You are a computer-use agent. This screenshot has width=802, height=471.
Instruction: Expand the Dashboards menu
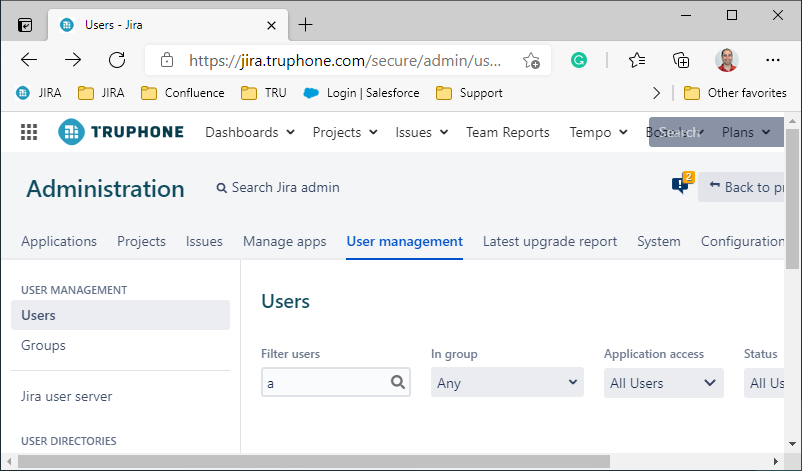coord(250,132)
